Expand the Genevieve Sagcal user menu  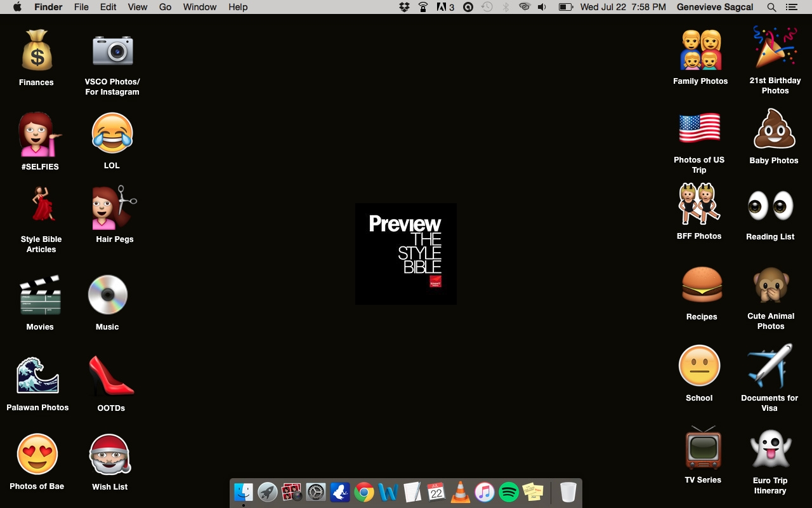coord(715,7)
